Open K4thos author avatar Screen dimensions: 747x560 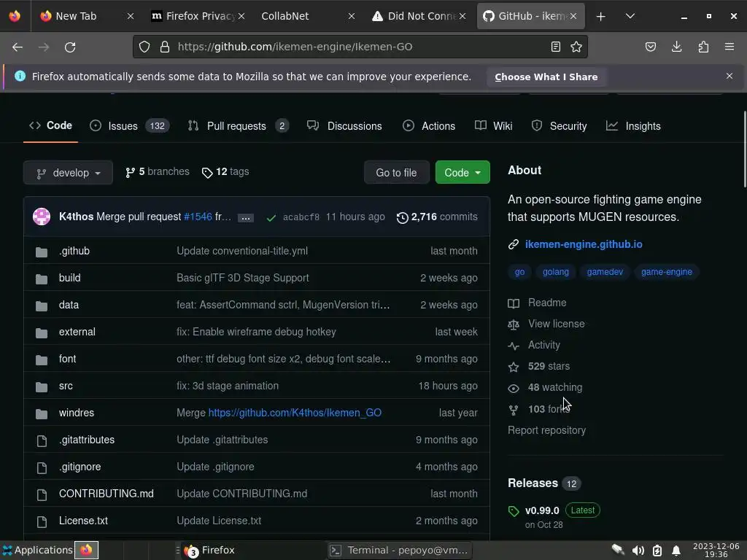(42, 217)
